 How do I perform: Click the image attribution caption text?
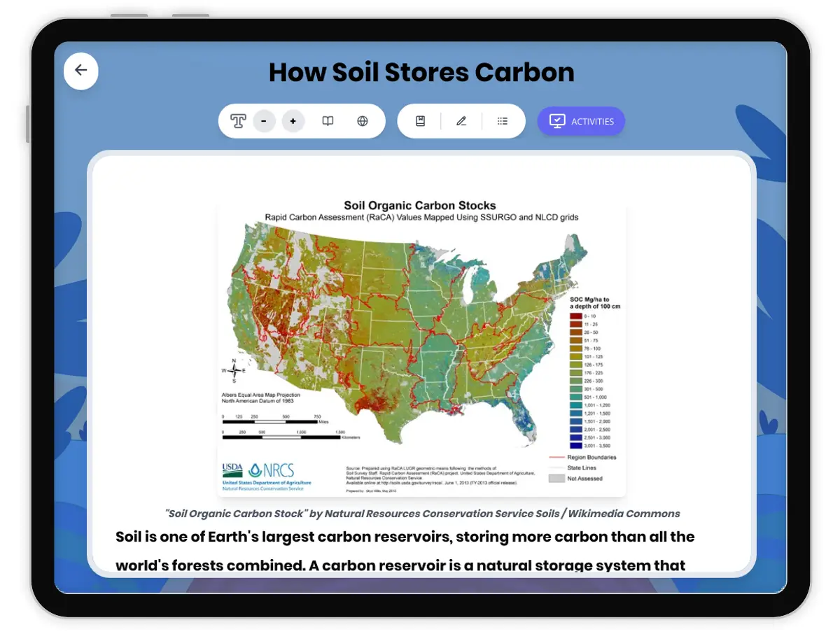(422, 514)
